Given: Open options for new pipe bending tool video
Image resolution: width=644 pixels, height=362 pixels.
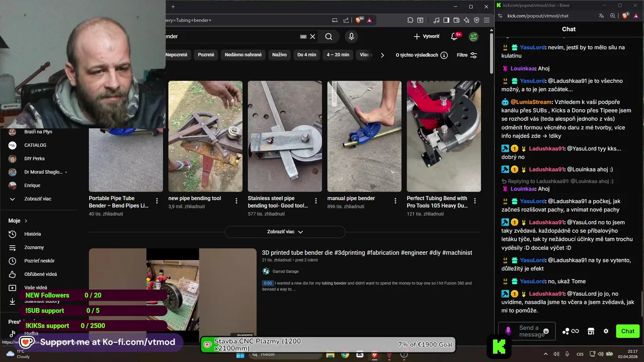Looking at the screenshot, I should coord(236,201).
